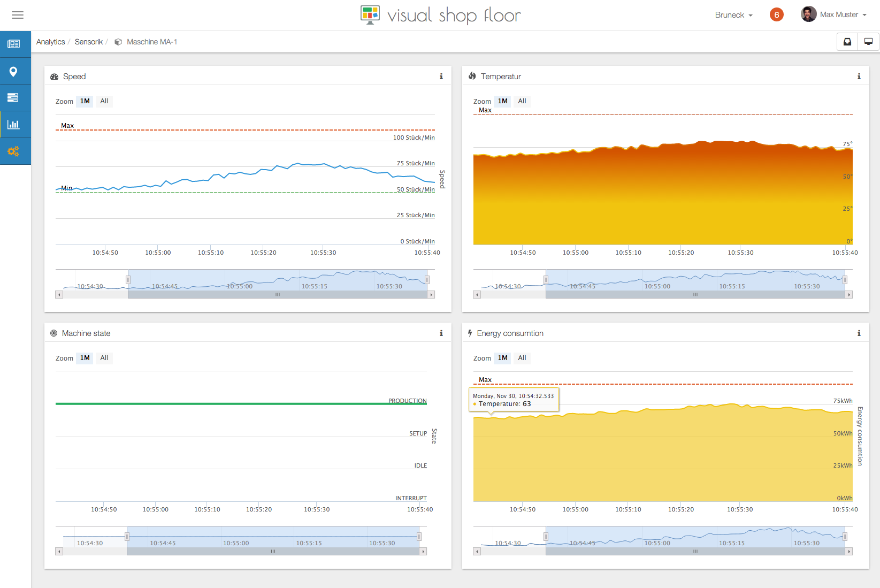The width and height of the screenshot is (880, 588).
Task: Open the Max Muster user dropdown
Action: tap(843, 15)
